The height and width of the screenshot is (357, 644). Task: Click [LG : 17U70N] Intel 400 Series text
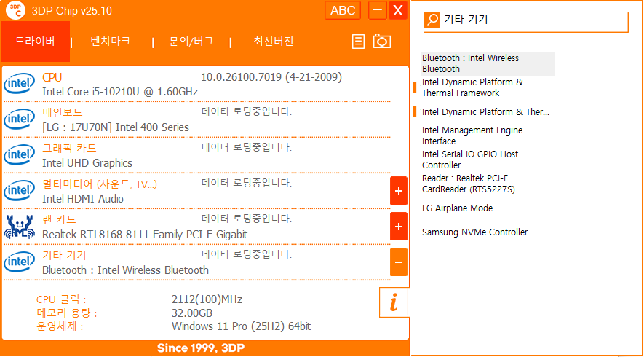pyautogui.click(x=116, y=127)
